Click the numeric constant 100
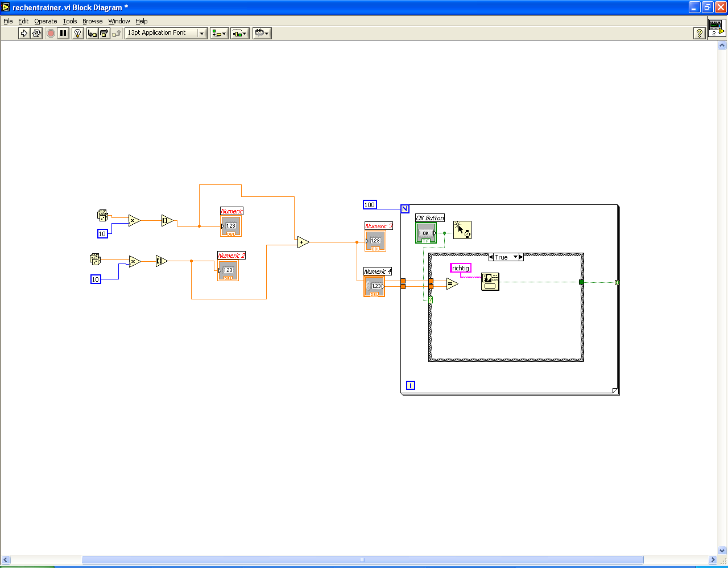728x568 pixels. 370,205
